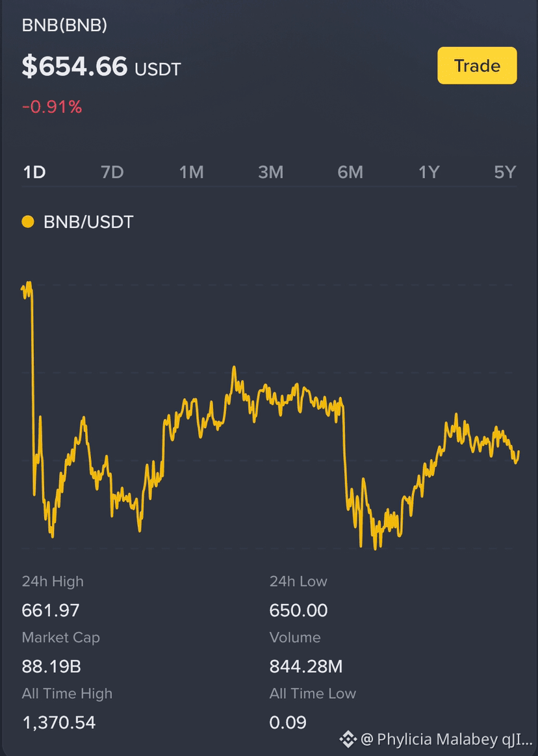Click the All Time Low label
This screenshot has height=756, width=538.
pyautogui.click(x=313, y=693)
